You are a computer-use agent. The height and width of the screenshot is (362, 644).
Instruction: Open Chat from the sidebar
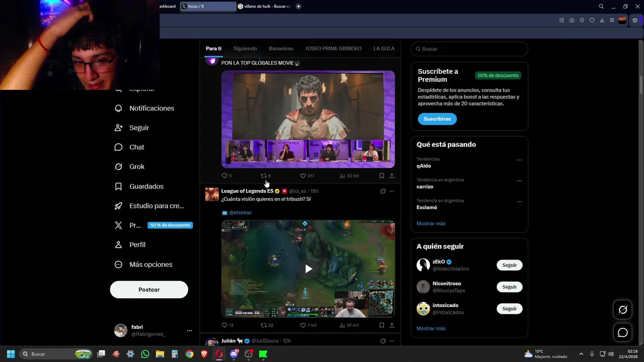[129, 147]
